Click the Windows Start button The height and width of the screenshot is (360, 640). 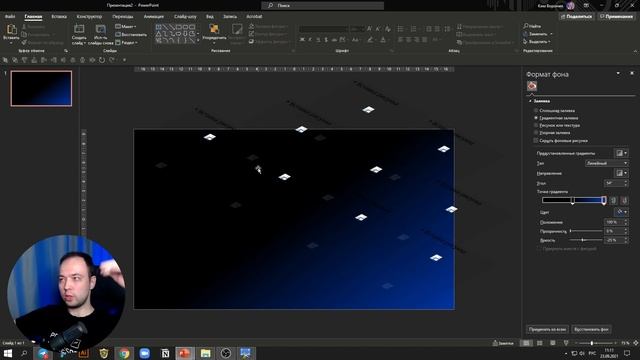tap(8, 353)
